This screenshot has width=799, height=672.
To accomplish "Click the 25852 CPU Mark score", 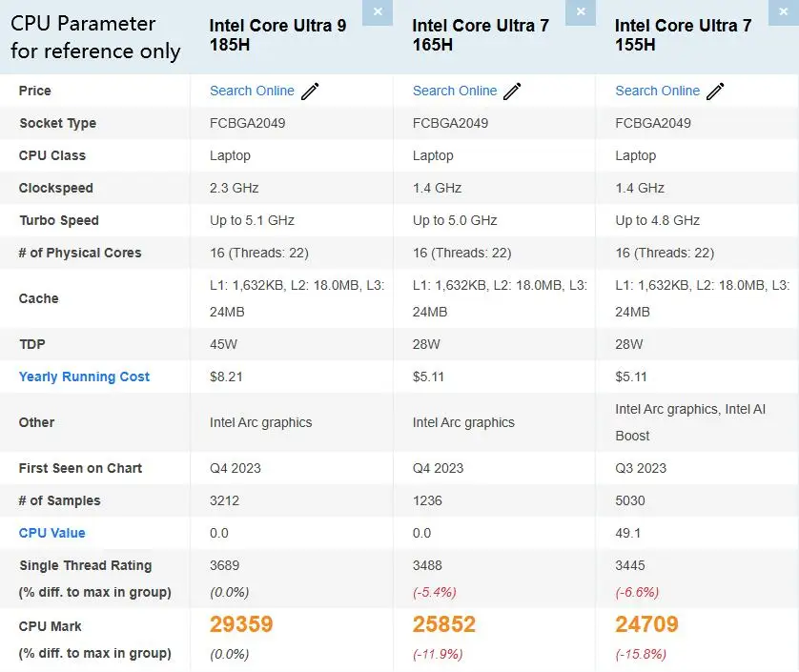I will pos(443,624).
